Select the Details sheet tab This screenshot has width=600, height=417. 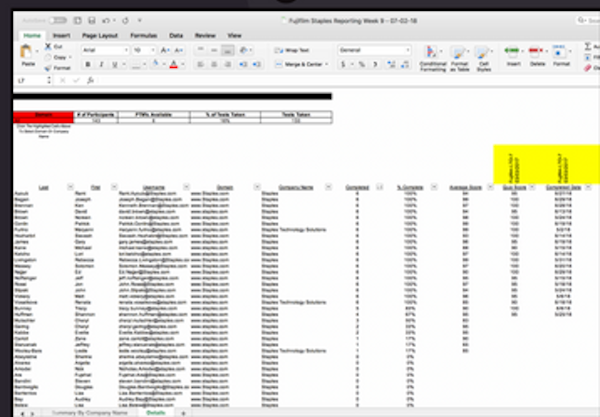click(156, 413)
